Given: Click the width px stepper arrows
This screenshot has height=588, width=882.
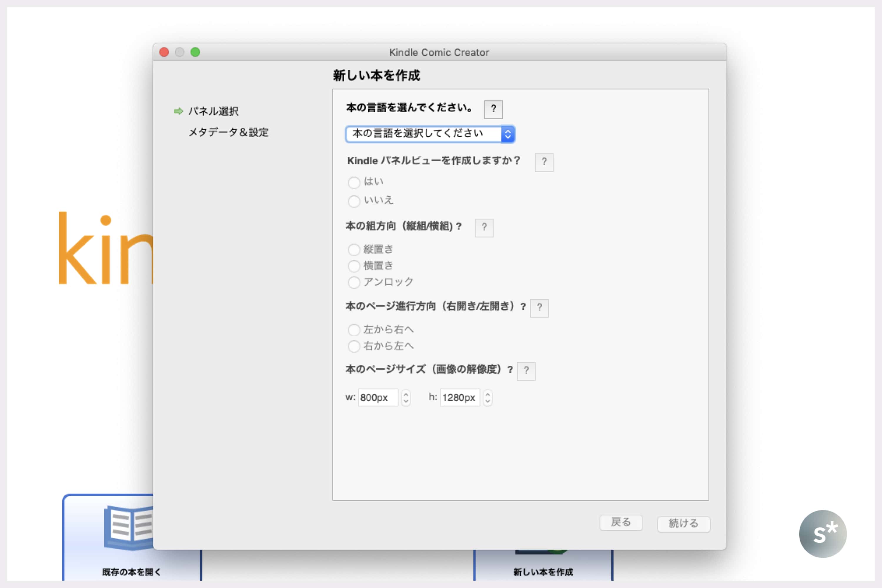Looking at the screenshot, I should pos(405,397).
